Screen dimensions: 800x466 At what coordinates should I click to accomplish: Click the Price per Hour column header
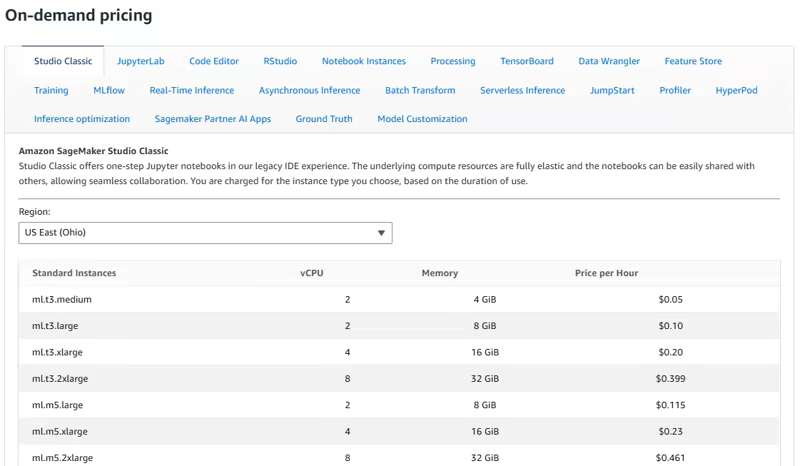coord(606,273)
